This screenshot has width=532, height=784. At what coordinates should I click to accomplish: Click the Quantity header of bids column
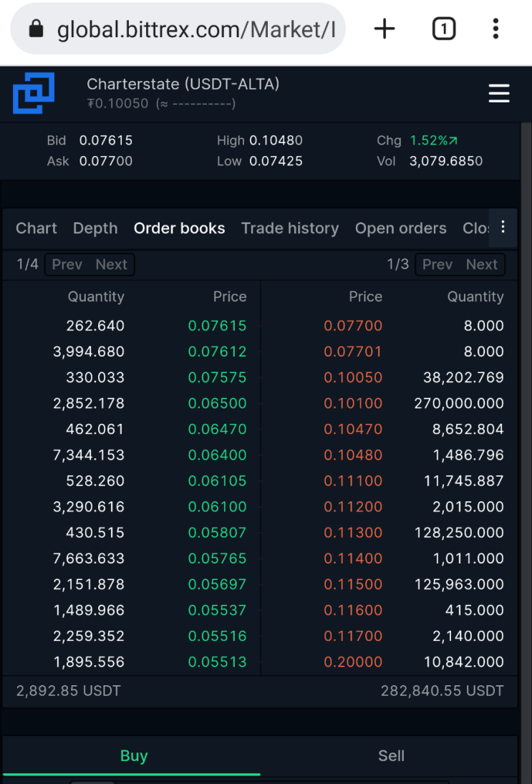96,297
